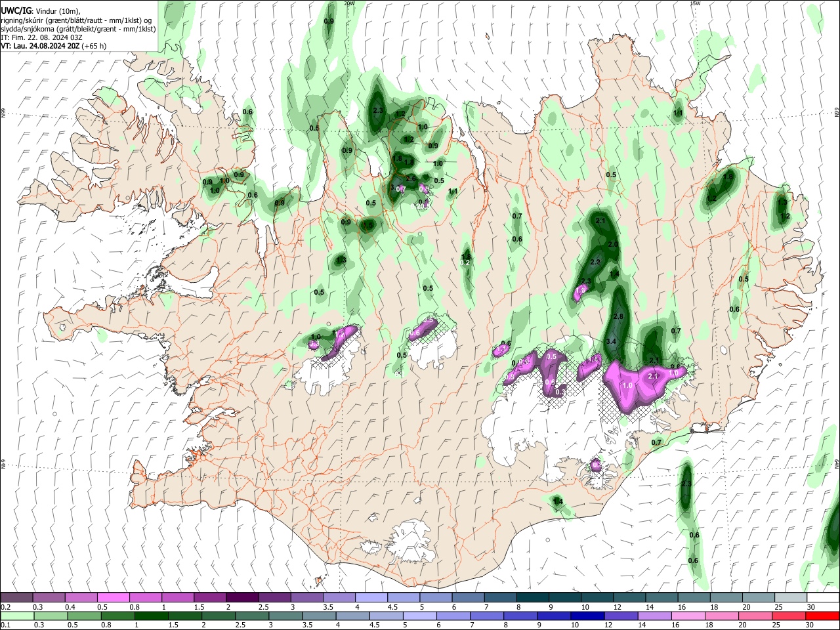Click the white swatch after 30 on upper scale
The width and height of the screenshot is (840, 630).
click(x=823, y=597)
